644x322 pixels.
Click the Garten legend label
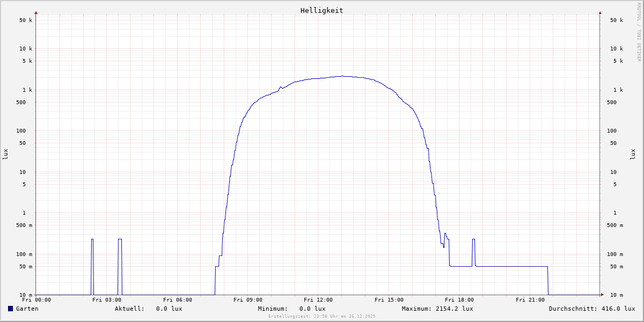pos(27,309)
